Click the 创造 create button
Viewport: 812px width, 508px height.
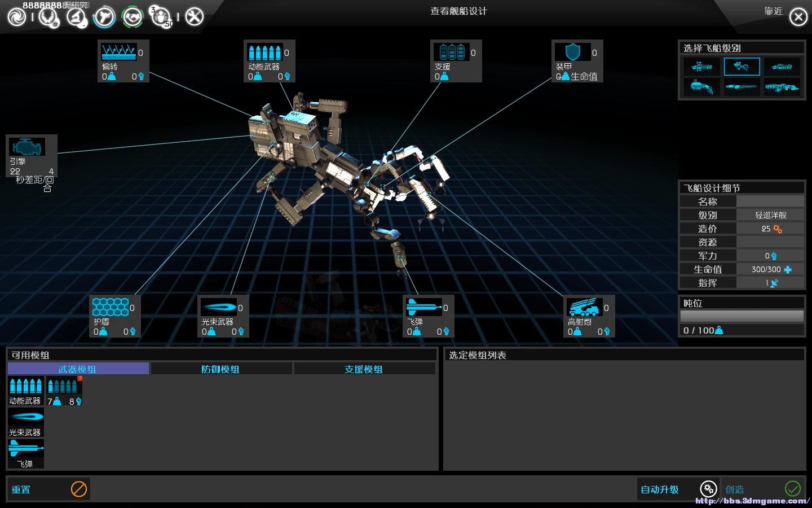(762, 489)
